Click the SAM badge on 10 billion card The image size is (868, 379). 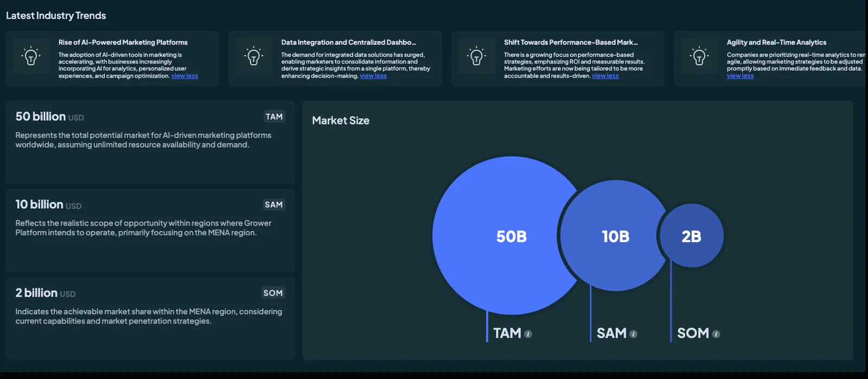pos(274,204)
